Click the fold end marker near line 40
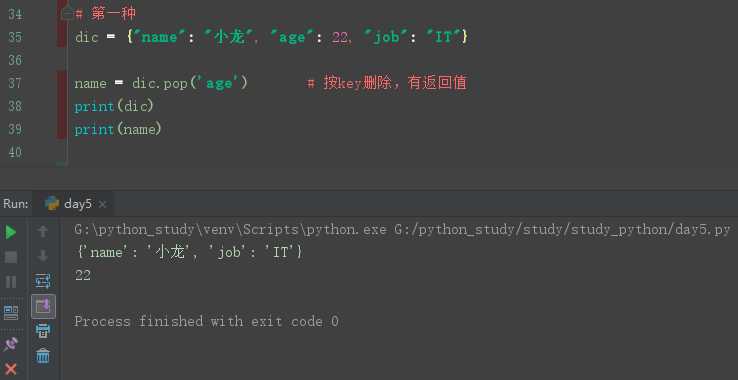 tap(62, 162)
